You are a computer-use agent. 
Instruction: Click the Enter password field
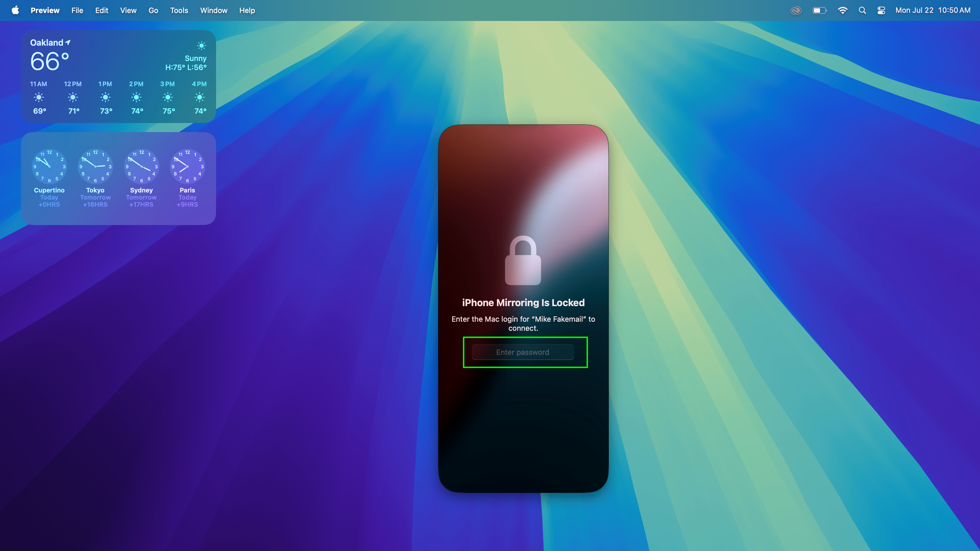[523, 352]
